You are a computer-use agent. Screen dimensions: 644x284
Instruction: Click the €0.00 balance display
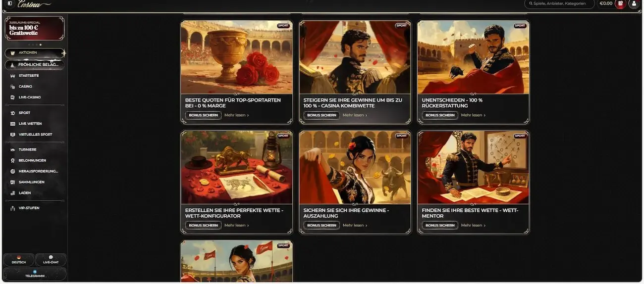click(605, 3)
